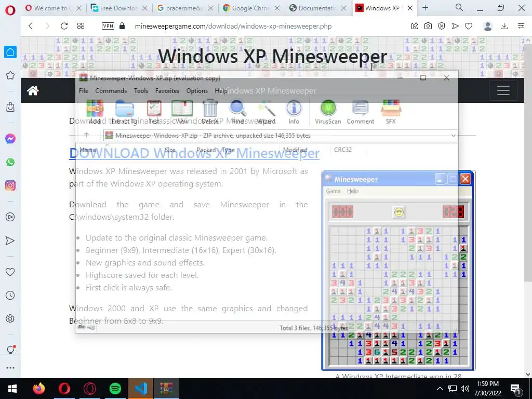Open volume control in system tray

click(x=465, y=389)
